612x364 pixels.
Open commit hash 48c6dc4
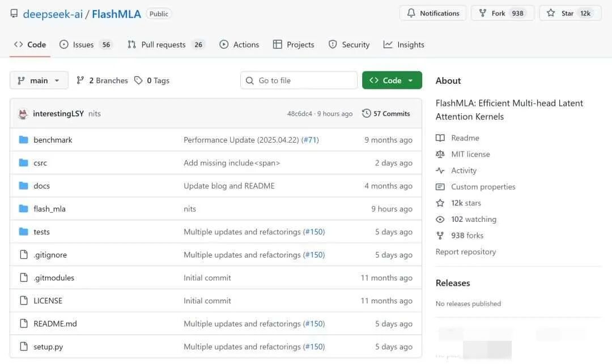click(299, 114)
